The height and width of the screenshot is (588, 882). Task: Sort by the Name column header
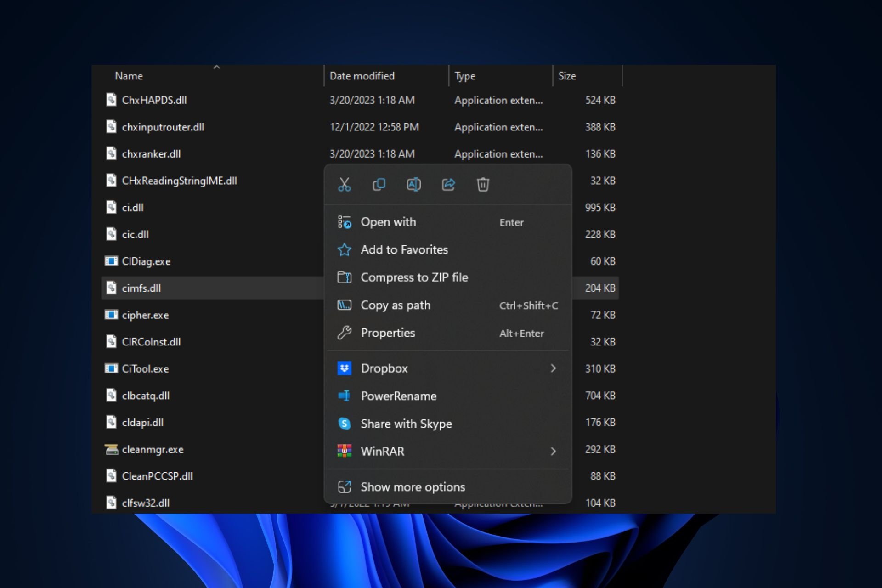129,76
